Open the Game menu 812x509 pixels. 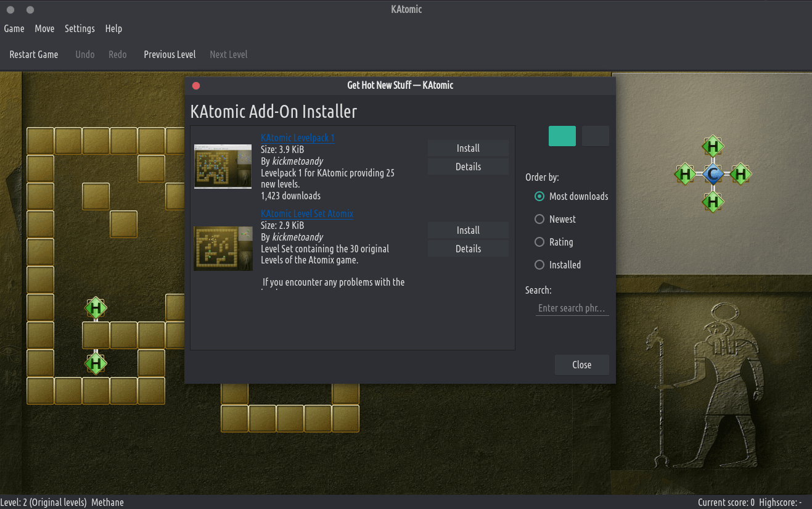14,28
